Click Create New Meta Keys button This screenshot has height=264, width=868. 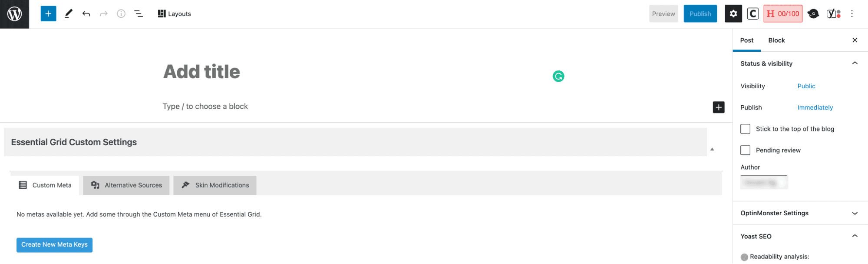[54, 245]
